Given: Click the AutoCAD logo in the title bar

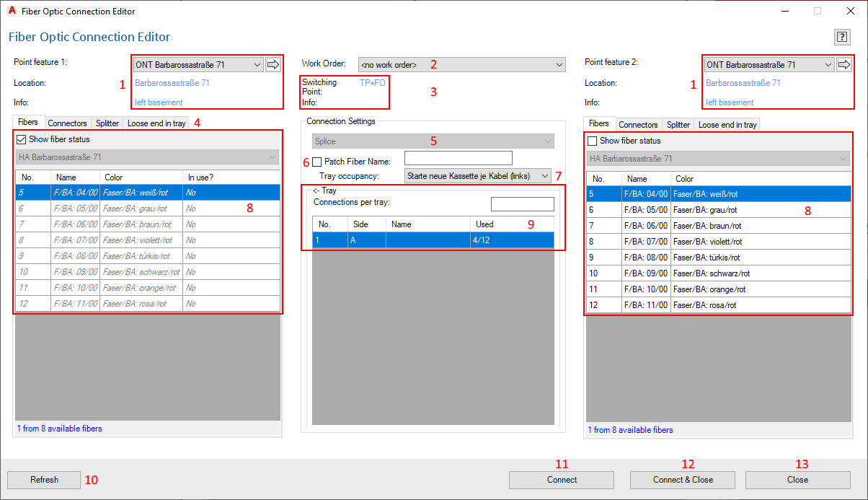Looking at the screenshot, I should pyautogui.click(x=12, y=11).
